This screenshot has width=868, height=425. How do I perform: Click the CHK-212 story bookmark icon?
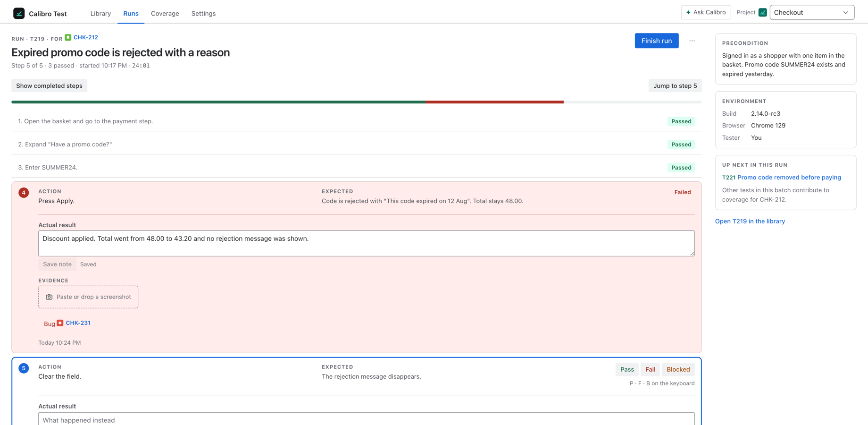pyautogui.click(x=68, y=37)
